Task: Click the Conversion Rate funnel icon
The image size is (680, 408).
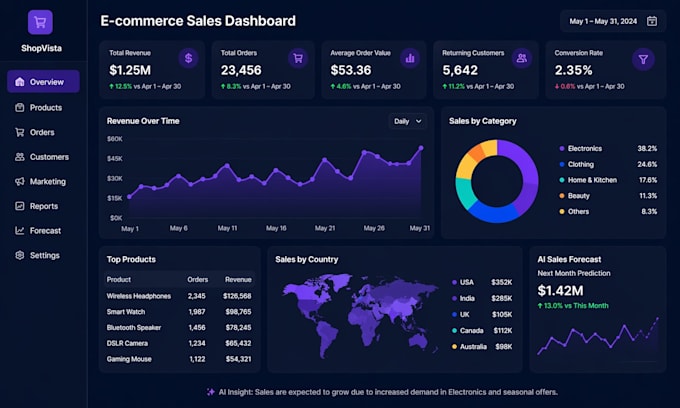Action: (x=643, y=59)
